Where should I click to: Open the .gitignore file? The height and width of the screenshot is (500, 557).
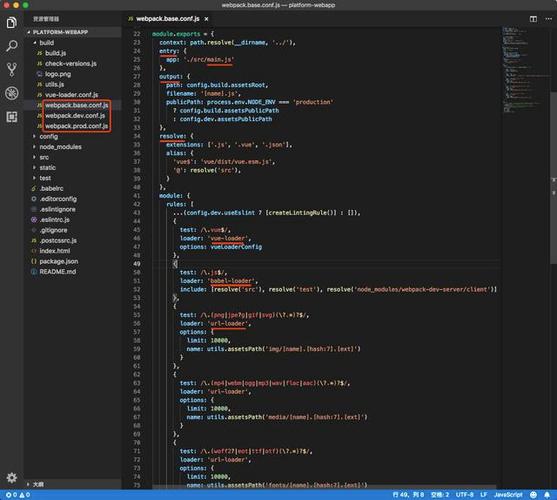73,230
